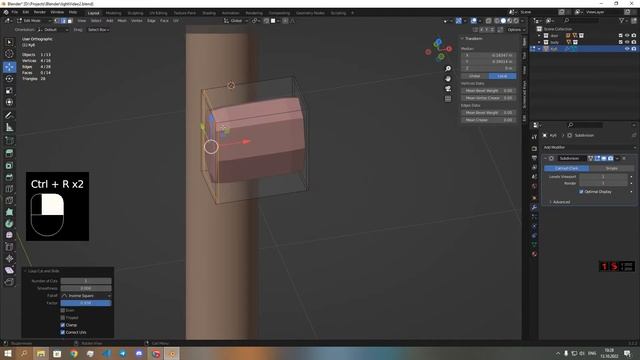Open Modifier properties wrench tab
The image size is (640, 360).
534,207
